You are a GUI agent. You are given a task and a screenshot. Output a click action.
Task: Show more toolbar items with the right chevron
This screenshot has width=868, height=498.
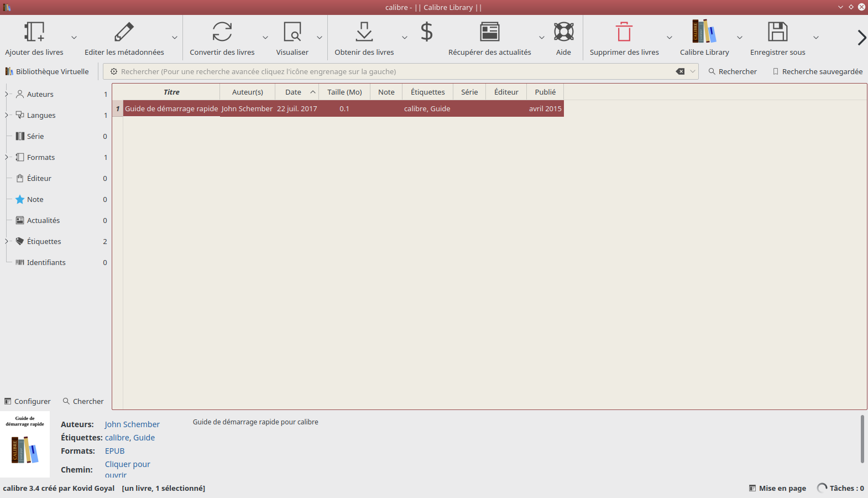tap(861, 38)
